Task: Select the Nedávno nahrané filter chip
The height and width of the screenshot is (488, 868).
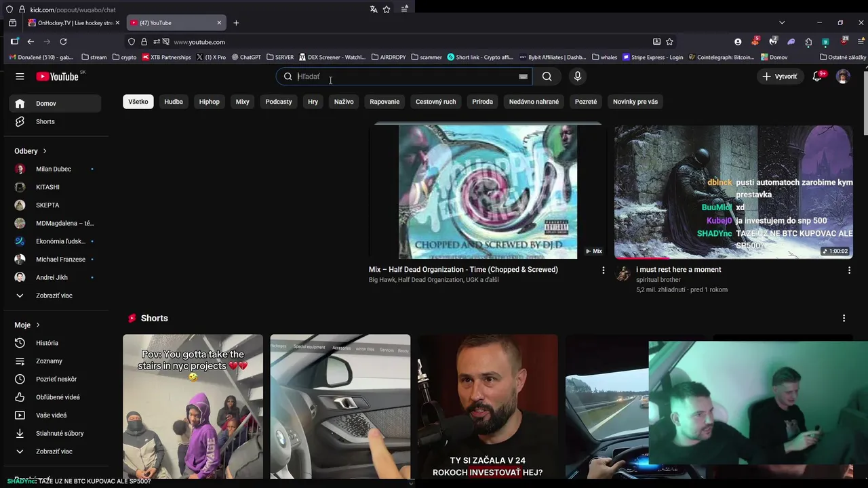Action: click(x=534, y=102)
